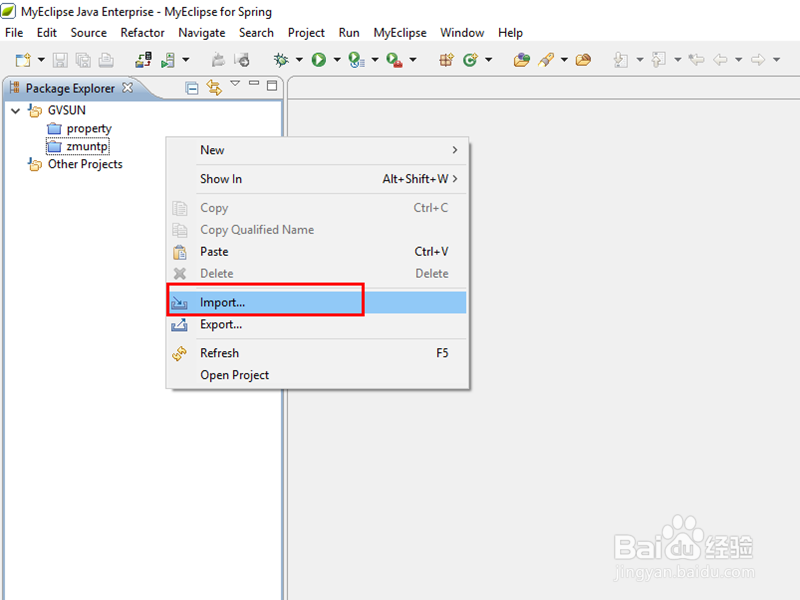Image resolution: width=800 pixels, height=600 pixels.
Task: Open the Refactor menu
Action: coord(142,33)
